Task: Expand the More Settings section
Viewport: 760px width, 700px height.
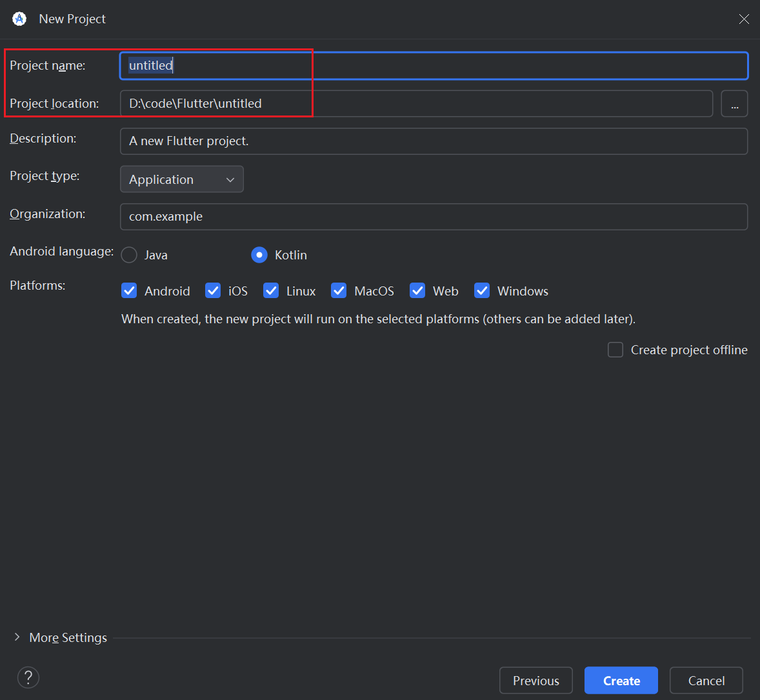Action: click(x=17, y=637)
